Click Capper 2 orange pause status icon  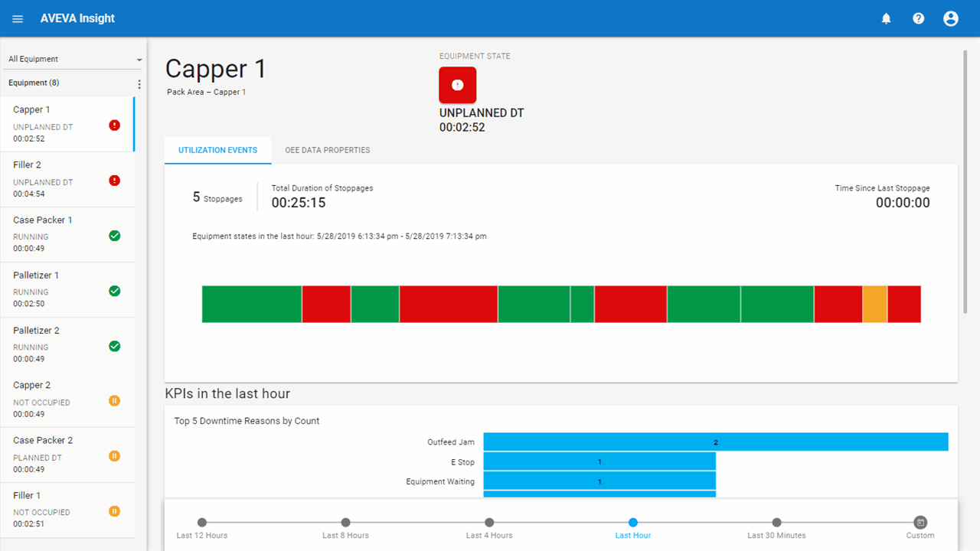(114, 400)
